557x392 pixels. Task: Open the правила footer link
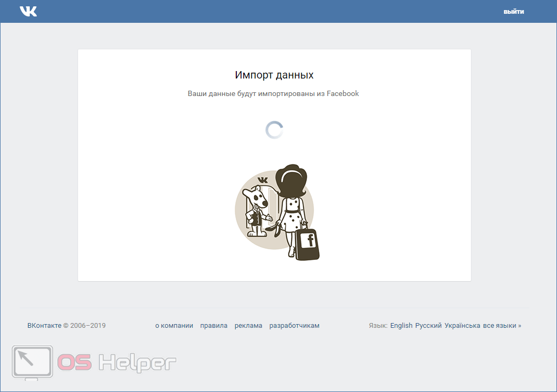coord(214,326)
